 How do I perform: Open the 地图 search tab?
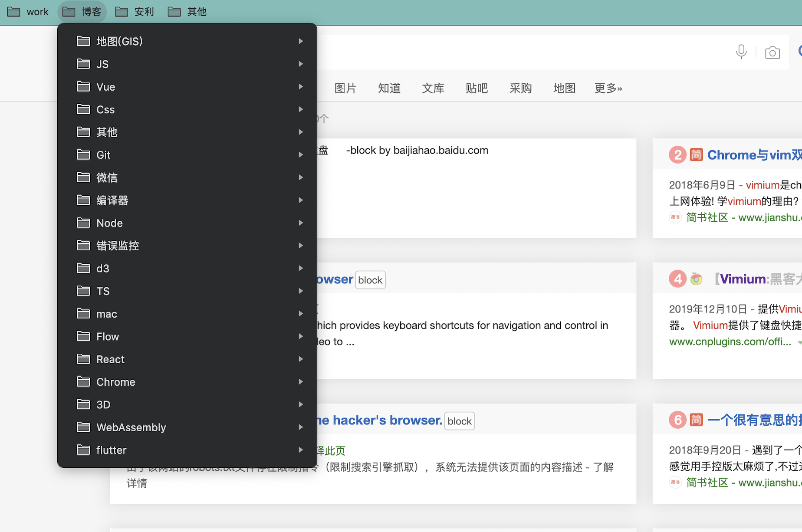pos(565,88)
